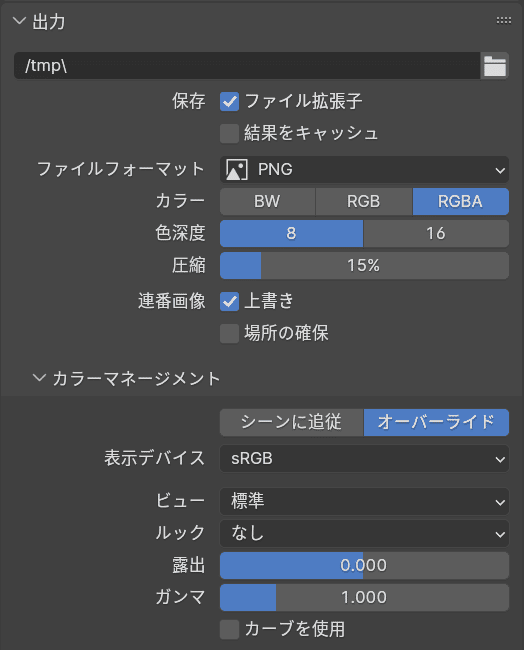Open the output folder browser icon

click(x=495, y=65)
